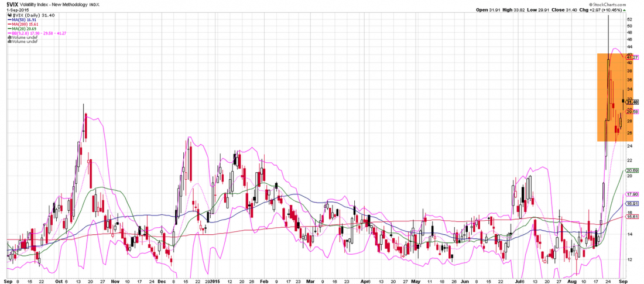Click the second Volume undef bar icon
Viewport: 644px width, 284px height.
point(9,43)
